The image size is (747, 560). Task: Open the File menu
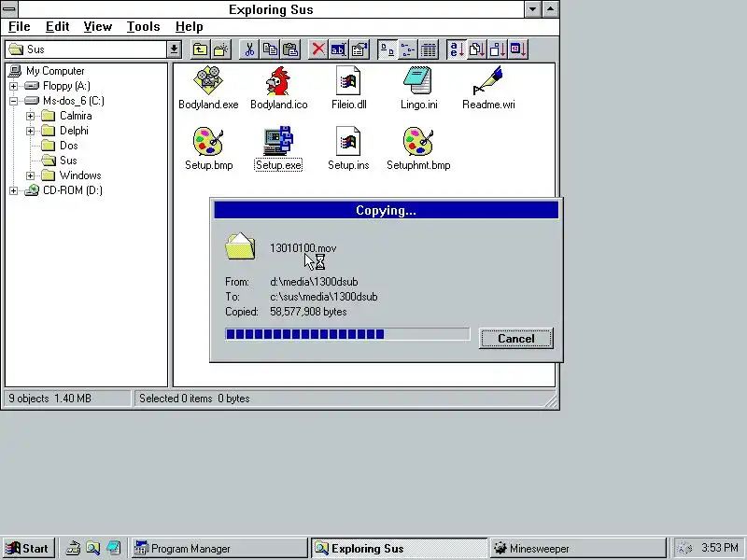tap(20, 27)
